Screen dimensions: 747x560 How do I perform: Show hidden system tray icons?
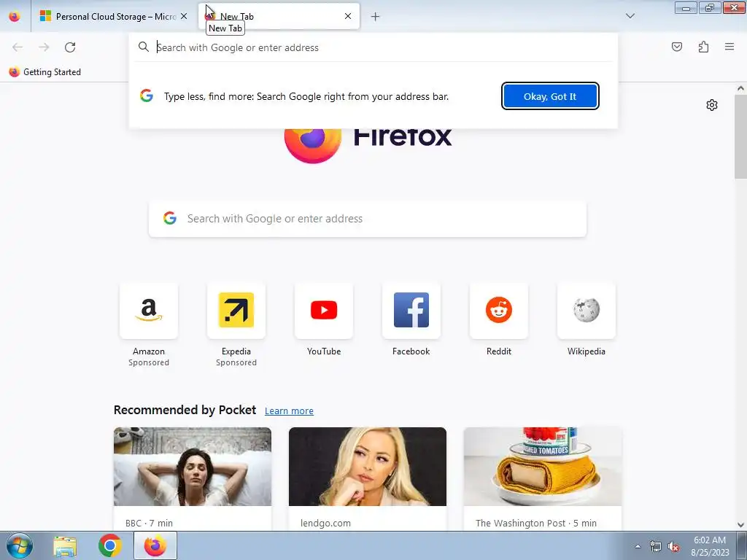(x=638, y=546)
